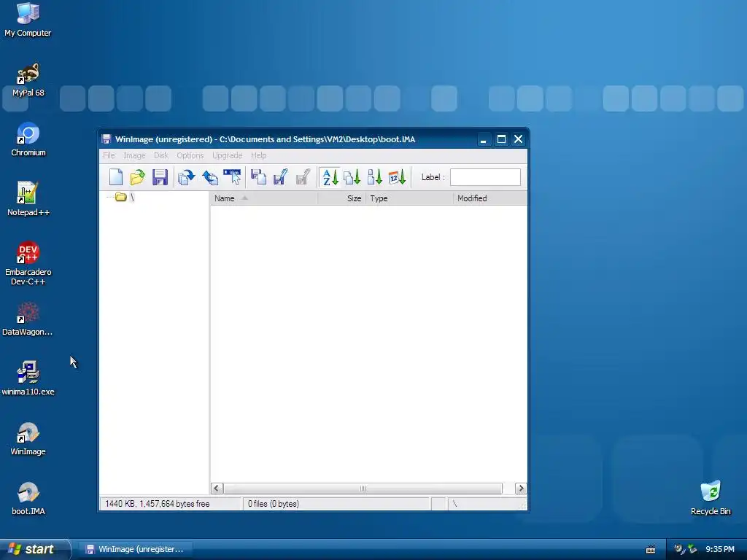Viewport: 747px width, 560px height.
Task: Click the horizontal scrollbar right arrow
Action: coord(521,488)
